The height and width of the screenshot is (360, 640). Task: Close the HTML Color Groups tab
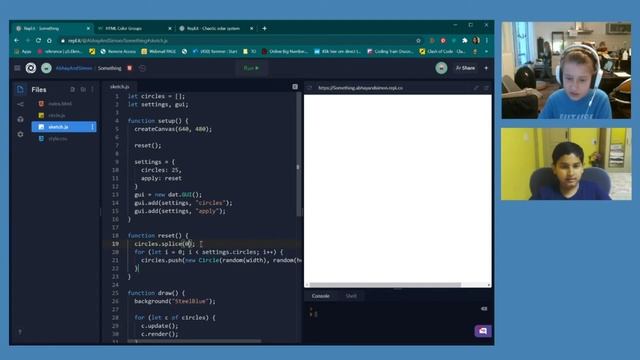170,29
